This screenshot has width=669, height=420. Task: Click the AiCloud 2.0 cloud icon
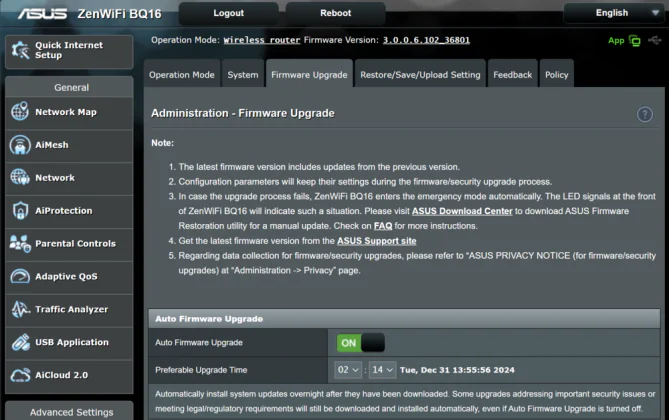pos(20,375)
